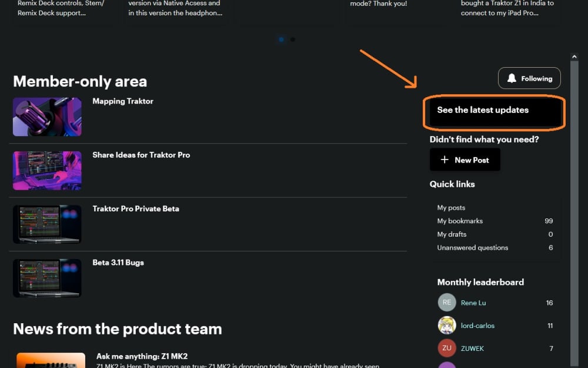Open Share Ideas for Traktor Pro

[141, 155]
